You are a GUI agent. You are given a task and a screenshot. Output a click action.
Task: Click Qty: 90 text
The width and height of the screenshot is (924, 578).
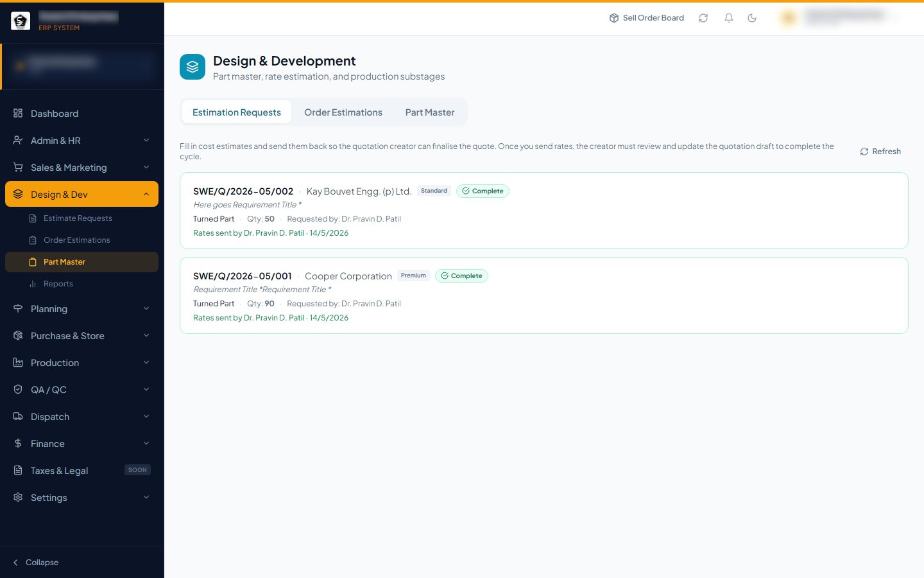tap(261, 304)
